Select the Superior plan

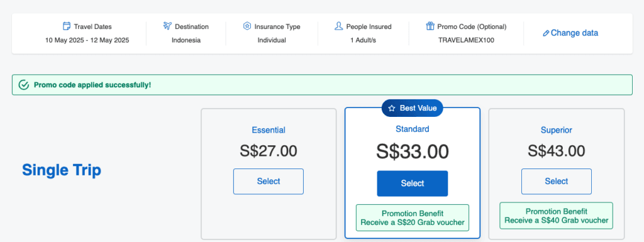coord(557,181)
